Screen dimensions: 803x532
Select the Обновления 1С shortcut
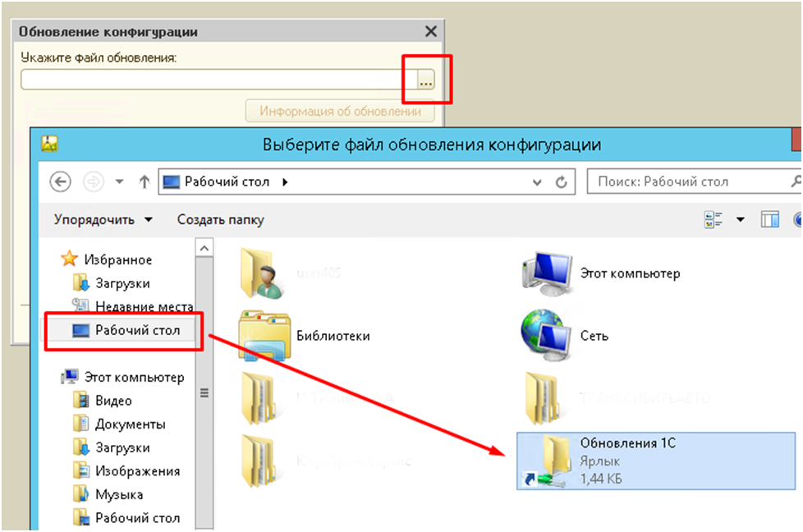(655, 461)
